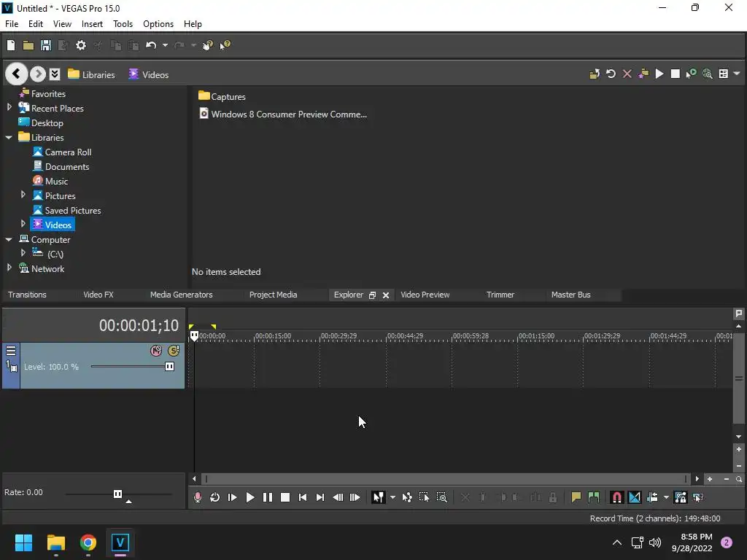Add current folder to Favorites

[643, 74]
